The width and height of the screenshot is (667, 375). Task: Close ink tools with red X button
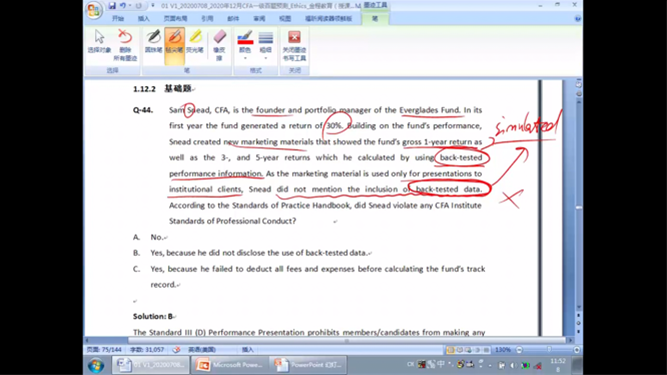coord(294,45)
